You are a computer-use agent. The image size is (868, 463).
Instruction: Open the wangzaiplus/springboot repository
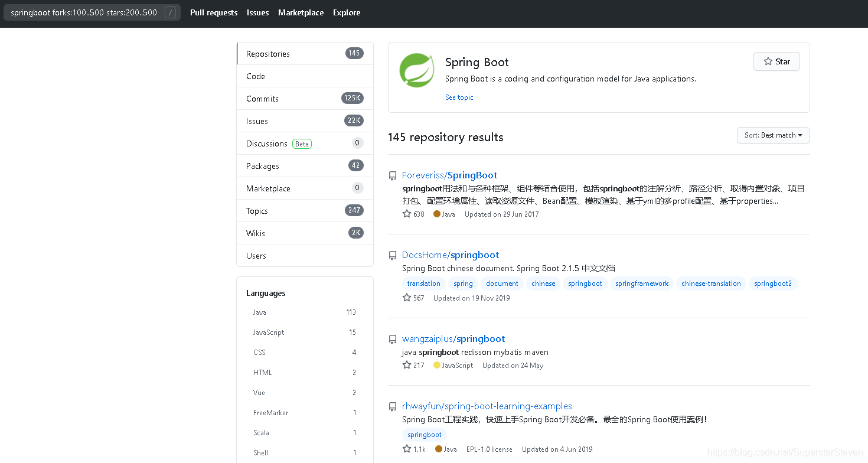[453, 339]
